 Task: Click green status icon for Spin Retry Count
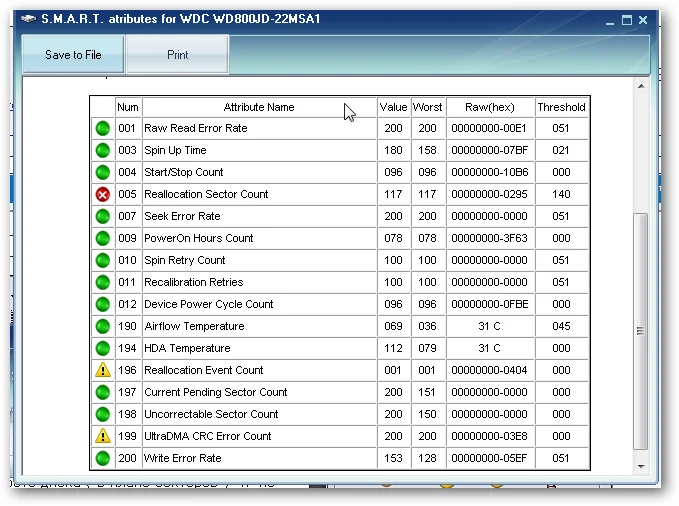(x=103, y=260)
